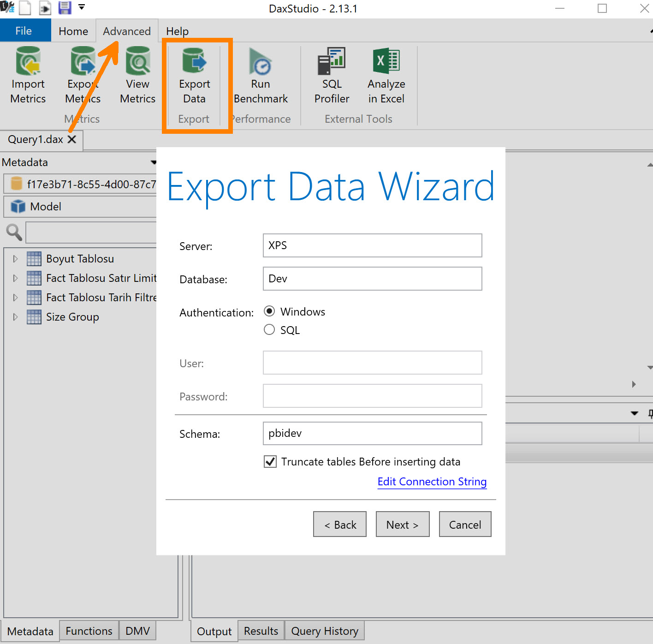Click the scroll up arrow in the editor
653x644 pixels.
click(650, 165)
